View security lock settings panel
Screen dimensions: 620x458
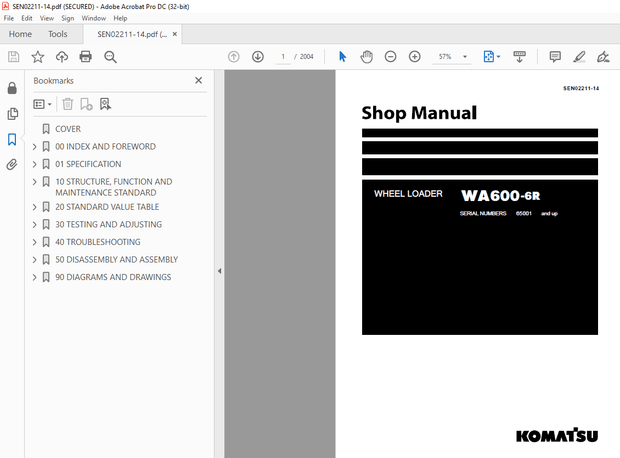[x=12, y=88]
